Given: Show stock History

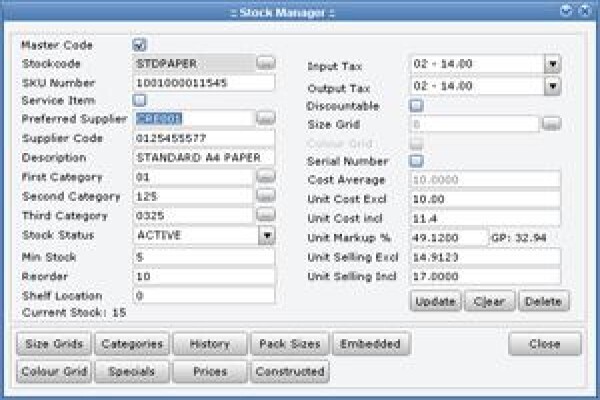Looking at the screenshot, I should (210, 344).
